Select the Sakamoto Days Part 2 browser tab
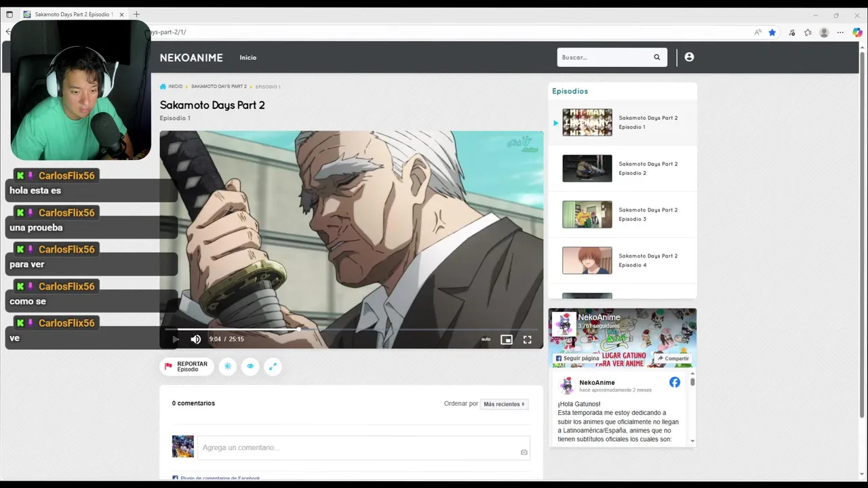The width and height of the screenshot is (868, 488). [73, 14]
